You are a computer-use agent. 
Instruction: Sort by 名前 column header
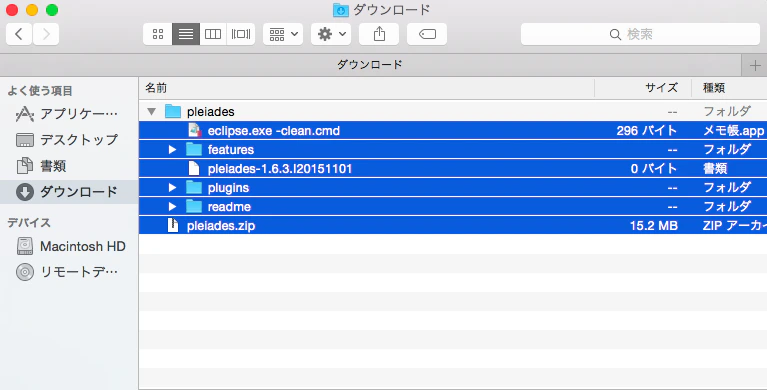367,88
